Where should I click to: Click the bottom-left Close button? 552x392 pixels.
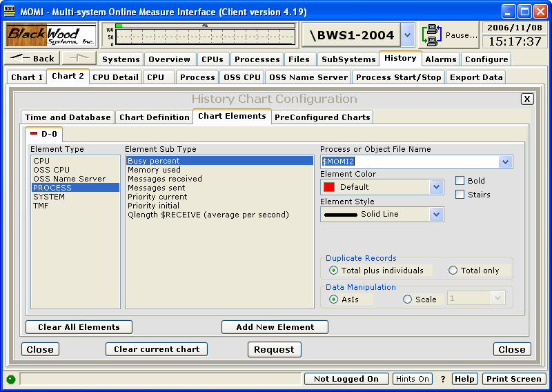(x=40, y=349)
